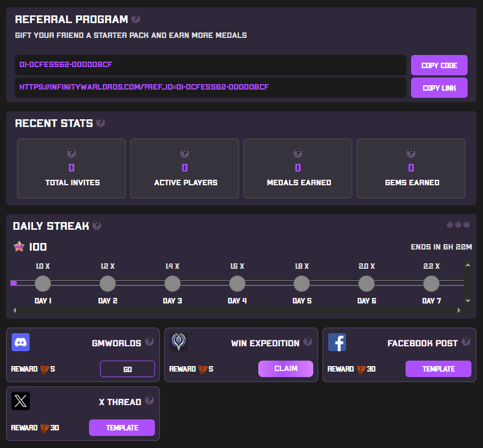Click help icon next to Facebook Post
This screenshot has height=448, width=483.
[466, 341]
